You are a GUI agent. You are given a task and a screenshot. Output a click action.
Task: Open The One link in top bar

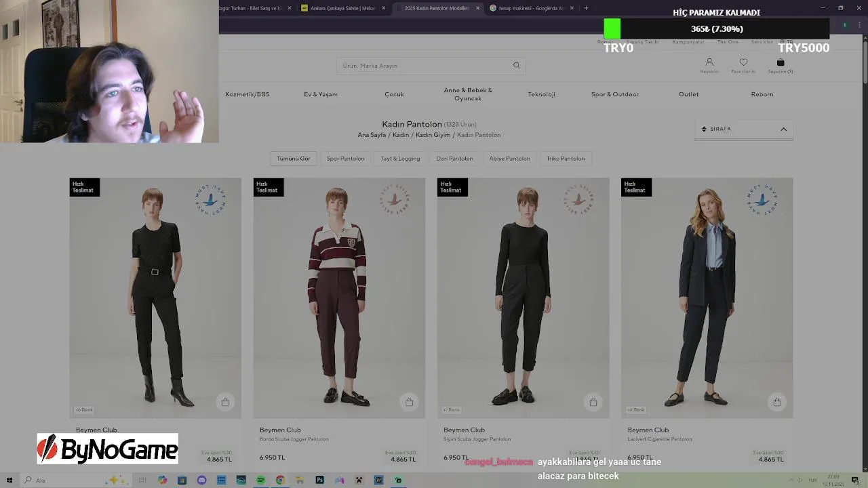click(x=728, y=42)
